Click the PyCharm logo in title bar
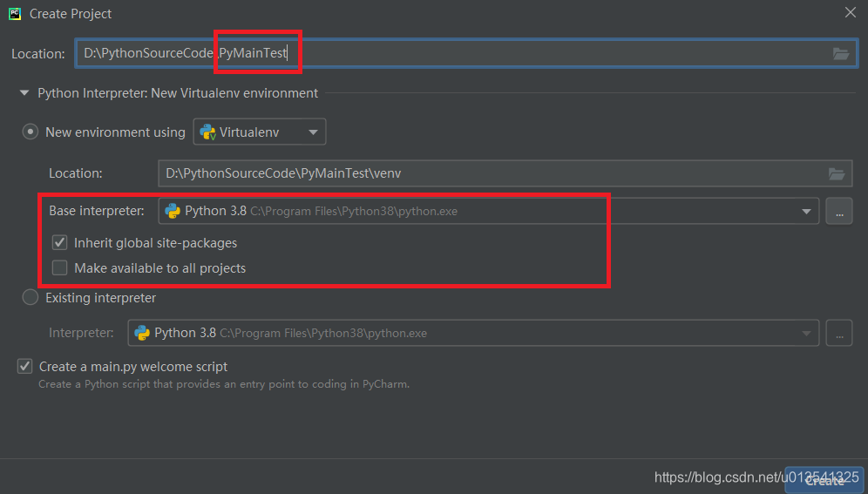The image size is (868, 494). click(x=15, y=14)
